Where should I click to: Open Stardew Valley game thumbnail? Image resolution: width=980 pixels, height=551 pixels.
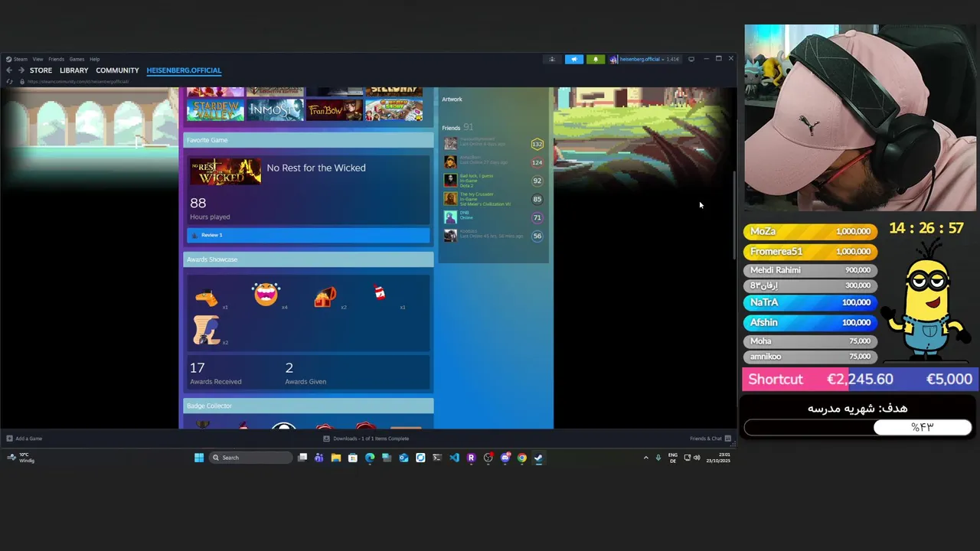coord(215,110)
